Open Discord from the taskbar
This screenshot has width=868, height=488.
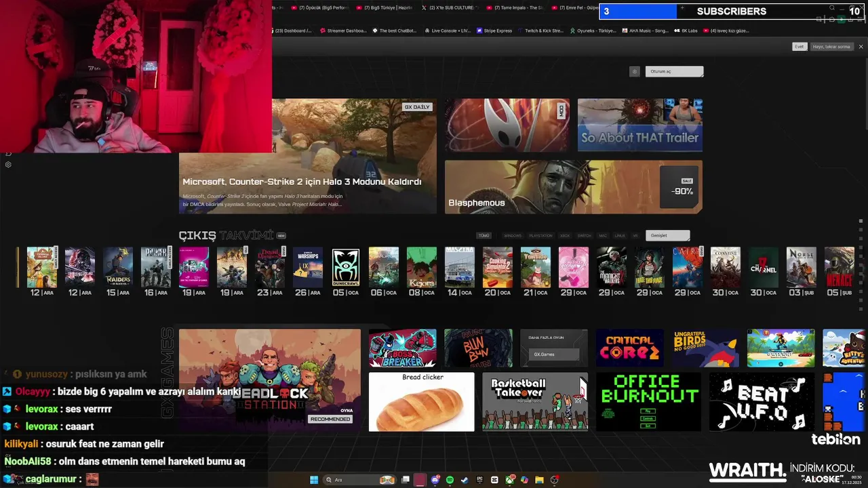coord(435,480)
